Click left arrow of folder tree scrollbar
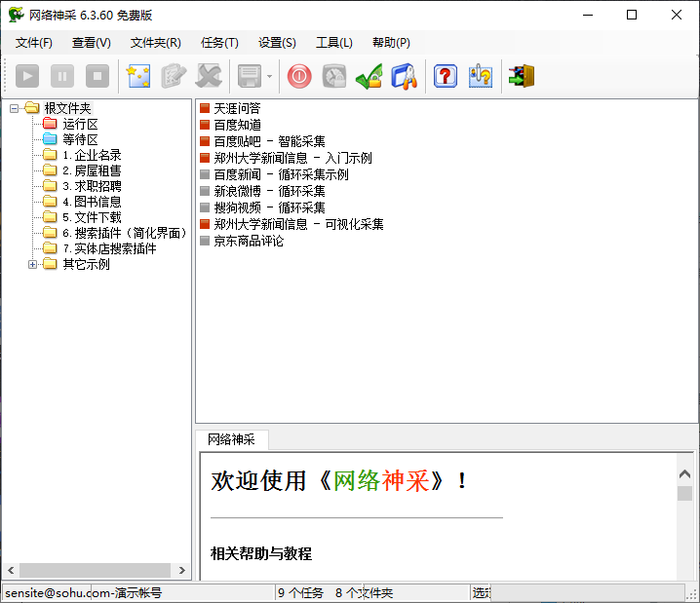Viewport: 700px width, 603px height. point(11,570)
